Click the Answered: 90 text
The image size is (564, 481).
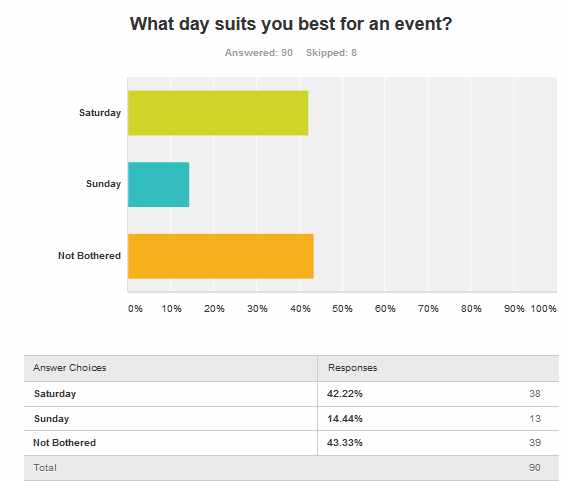tap(259, 53)
